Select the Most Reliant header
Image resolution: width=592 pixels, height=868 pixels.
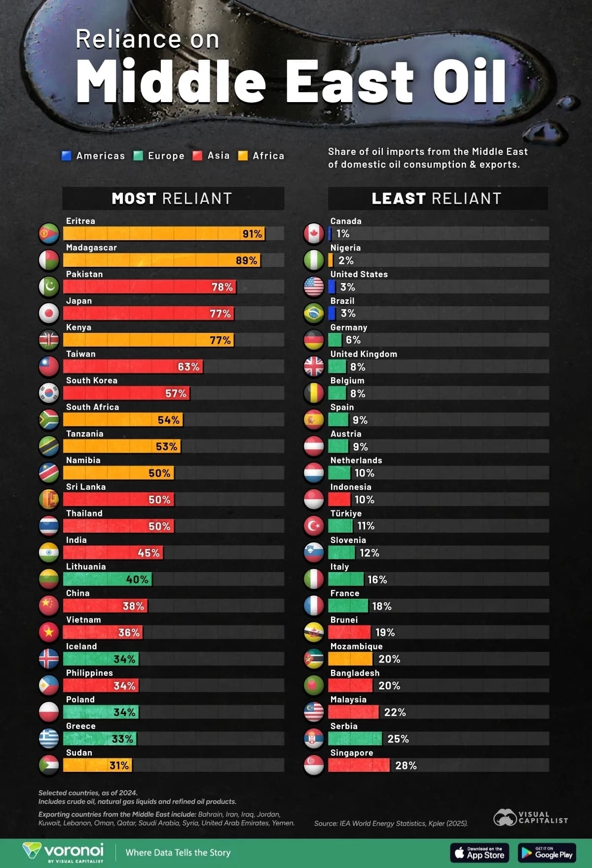pyautogui.click(x=173, y=198)
